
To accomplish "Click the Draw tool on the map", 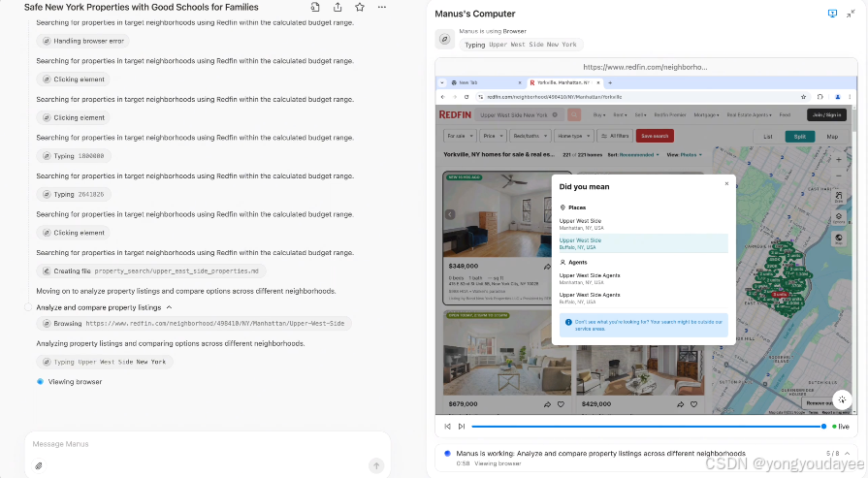I will point(839,197).
